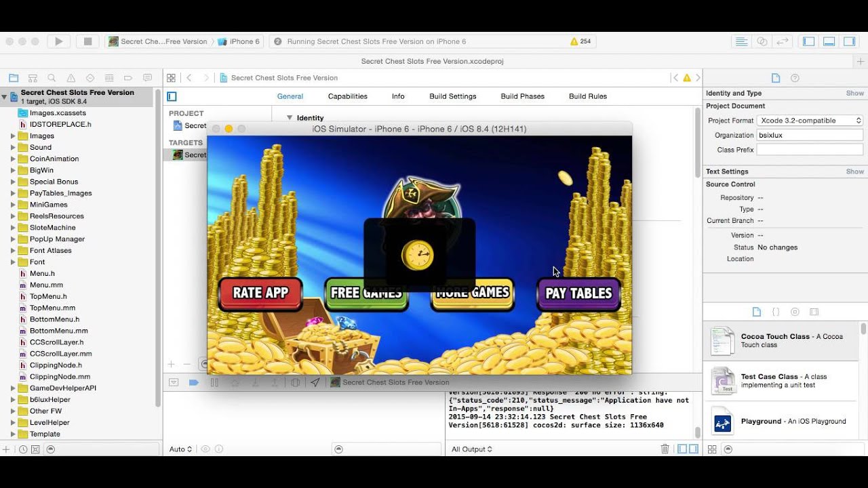Run the project with the Play button
868x488 pixels.
point(59,41)
